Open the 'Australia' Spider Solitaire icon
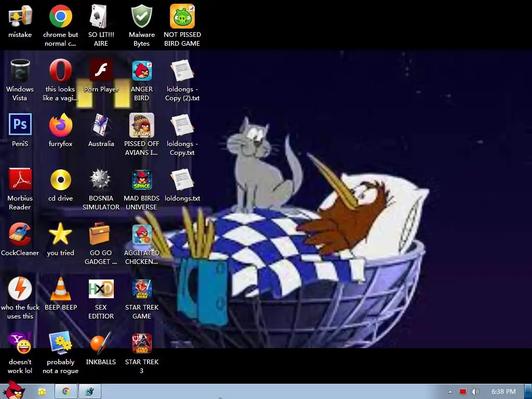Screen dimensions: 532x399 [101, 125]
